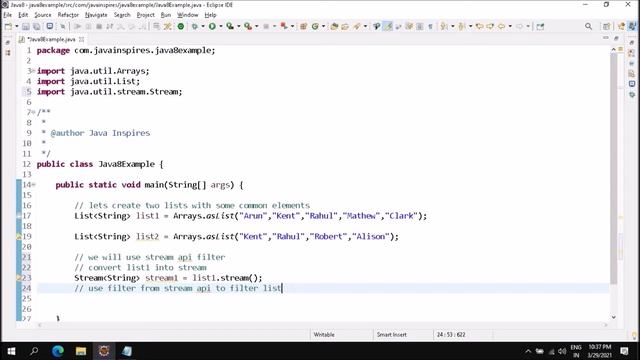This screenshot has width=640, height=360.
Task: Click the New Java Package icon
Action: pyautogui.click(x=303, y=27)
